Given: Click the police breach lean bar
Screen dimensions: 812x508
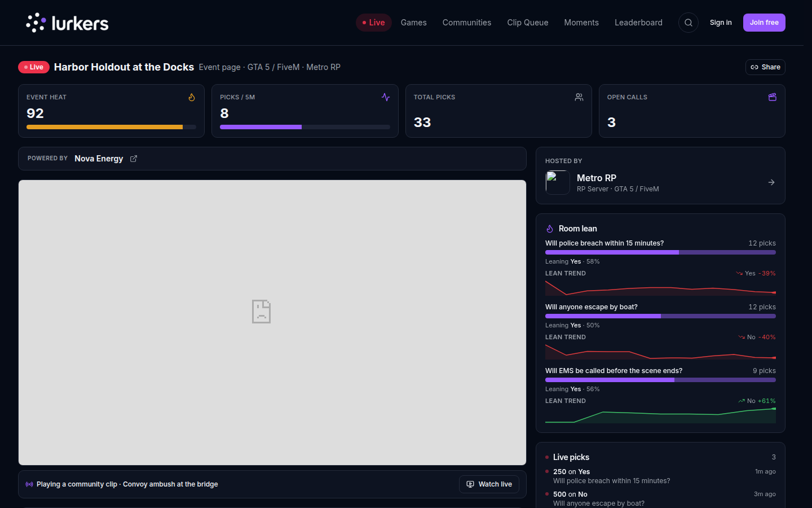Looking at the screenshot, I should [x=660, y=252].
